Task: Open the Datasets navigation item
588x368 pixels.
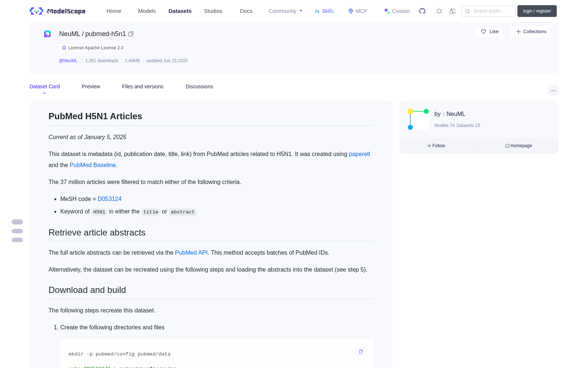Action: (x=180, y=11)
